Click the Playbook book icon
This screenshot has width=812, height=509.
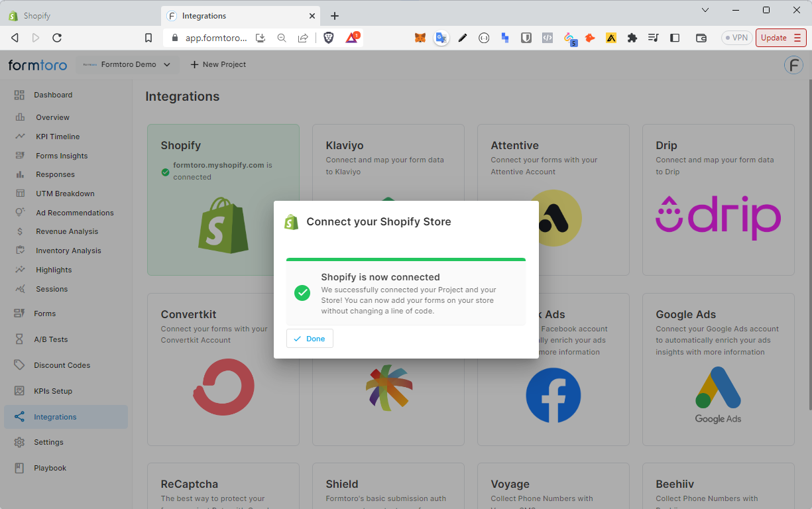(x=19, y=468)
